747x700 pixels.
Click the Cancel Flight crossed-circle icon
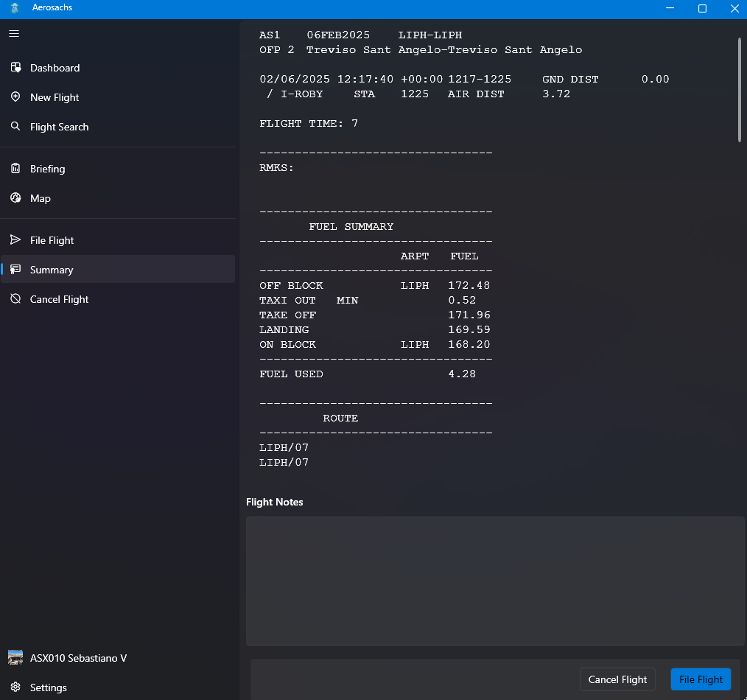point(15,299)
